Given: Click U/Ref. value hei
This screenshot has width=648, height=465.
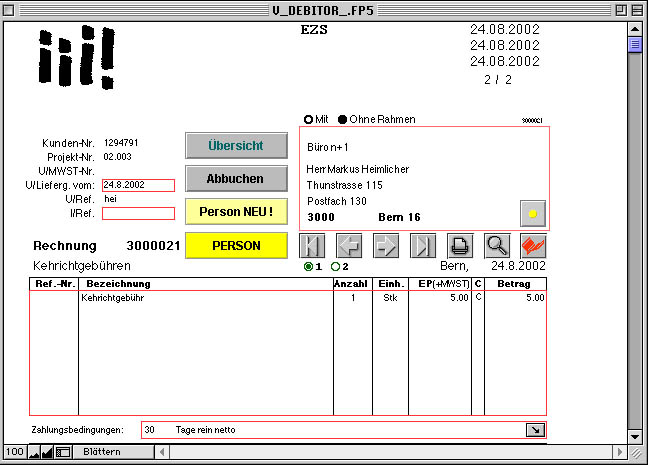Looking at the screenshot, I should point(110,199).
